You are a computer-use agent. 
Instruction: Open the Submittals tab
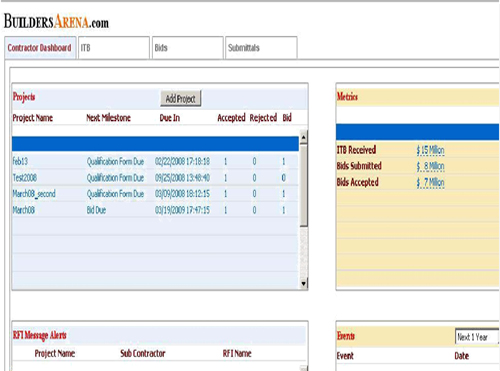(261, 48)
